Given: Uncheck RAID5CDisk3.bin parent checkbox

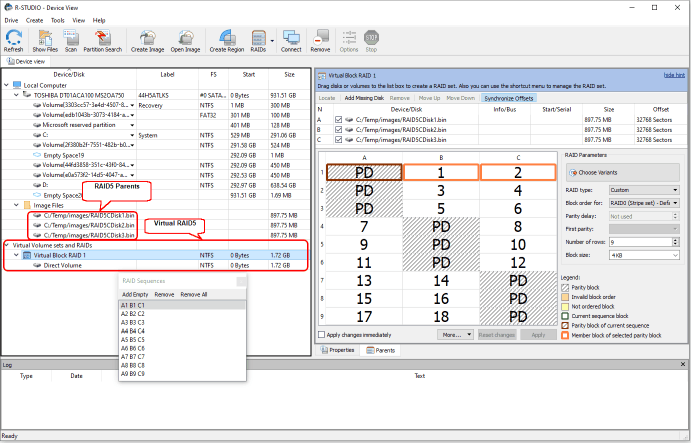Looking at the screenshot, I should [x=338, y=140].
